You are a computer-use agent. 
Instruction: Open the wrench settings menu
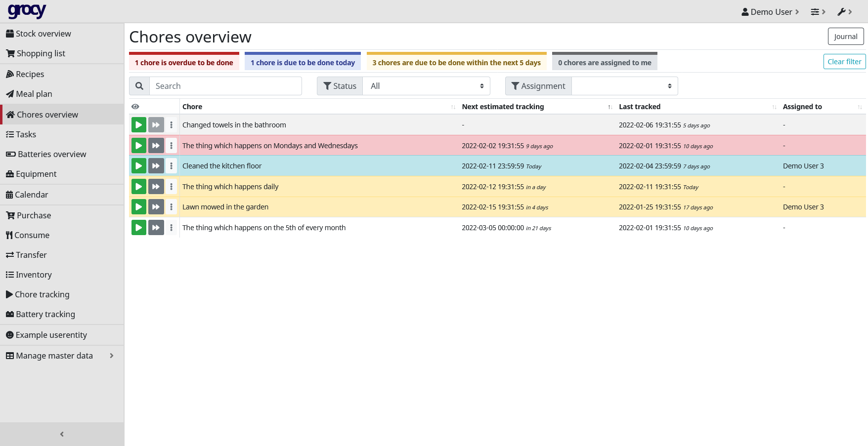tap(844, 12)
